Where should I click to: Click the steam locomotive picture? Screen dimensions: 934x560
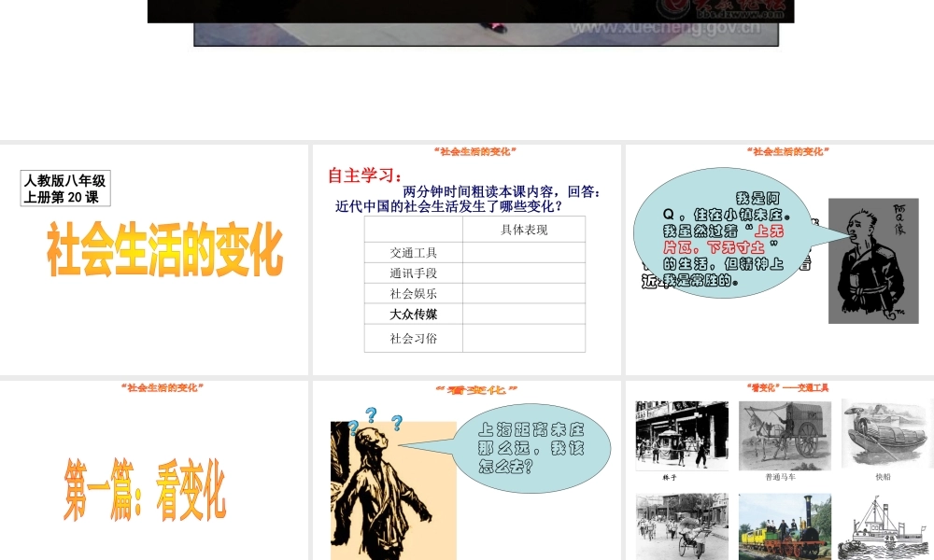click(785, 526)
